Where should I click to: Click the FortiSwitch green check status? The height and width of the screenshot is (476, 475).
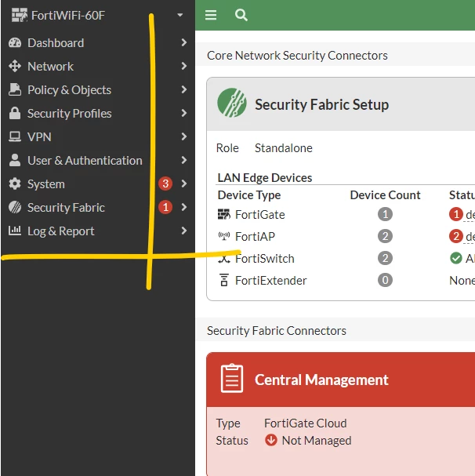(456, 258)
